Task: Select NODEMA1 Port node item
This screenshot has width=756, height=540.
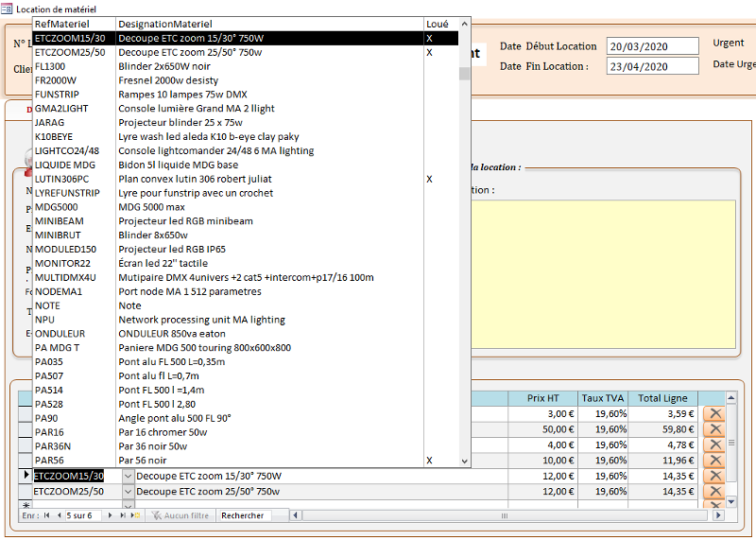Action: [246, 291]
